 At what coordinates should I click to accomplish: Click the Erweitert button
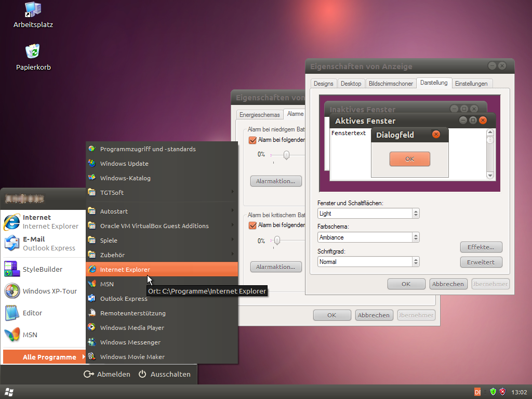481,262
